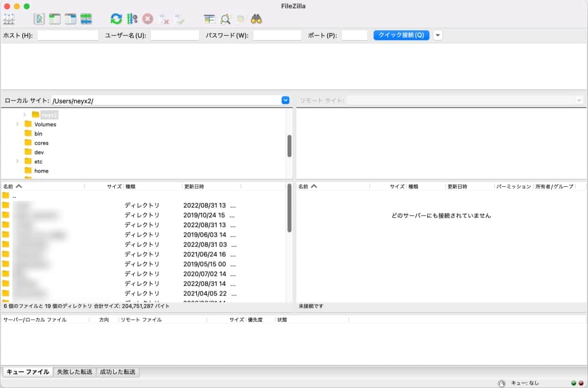Click the queue status icon beside キュー: なし

click(x=502, y=383)
